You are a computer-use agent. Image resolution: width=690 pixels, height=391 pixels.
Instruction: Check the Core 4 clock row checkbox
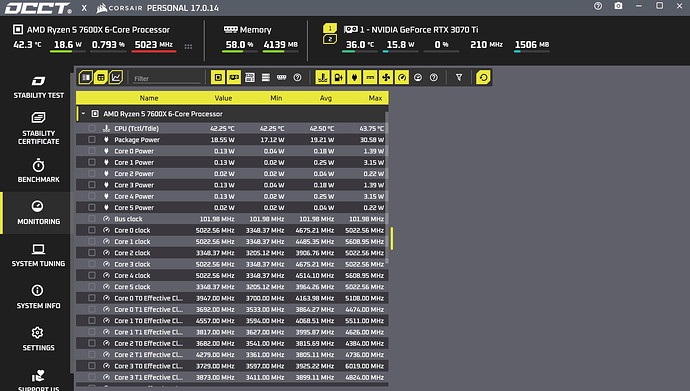tap(92, 275)
